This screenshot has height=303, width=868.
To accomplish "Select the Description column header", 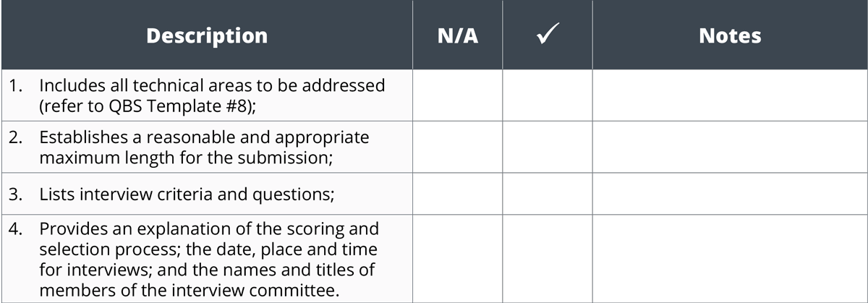I will click(206, 35).
